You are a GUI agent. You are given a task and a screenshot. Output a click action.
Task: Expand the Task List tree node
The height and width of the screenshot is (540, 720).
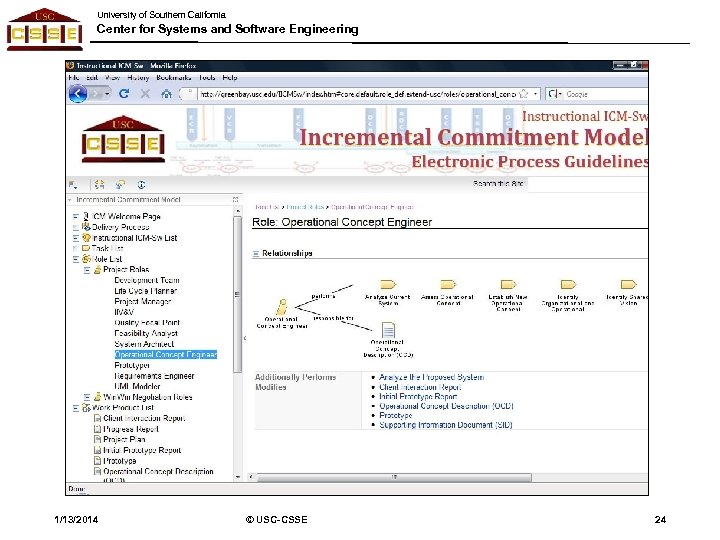click(x=76, y=248)
